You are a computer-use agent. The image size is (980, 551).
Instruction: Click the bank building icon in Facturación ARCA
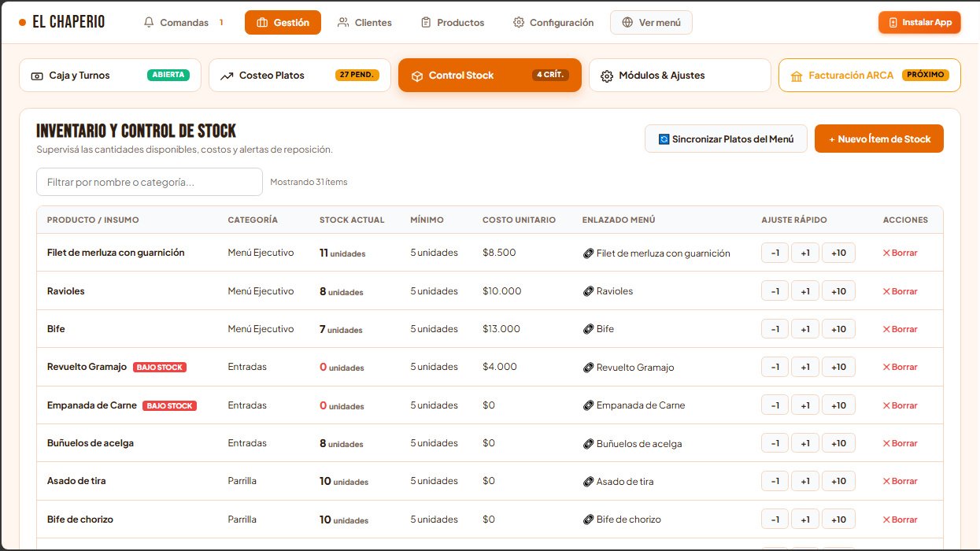point(797,76)
